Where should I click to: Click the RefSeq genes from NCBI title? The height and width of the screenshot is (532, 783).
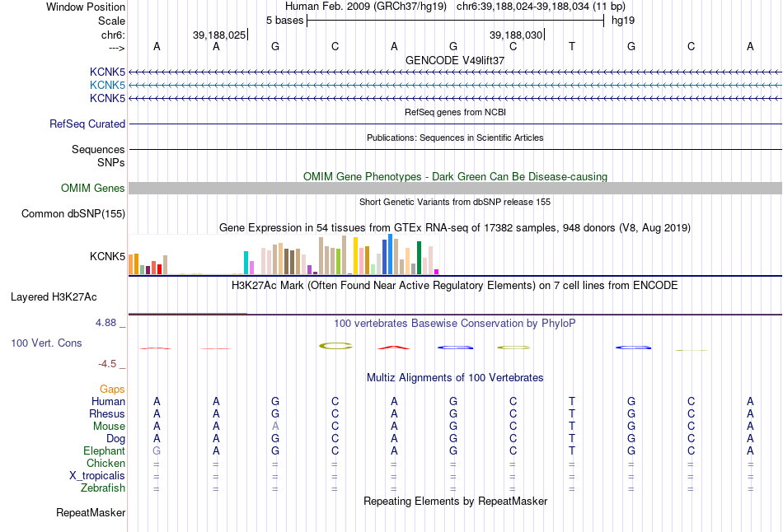click(x=456, y=112)
